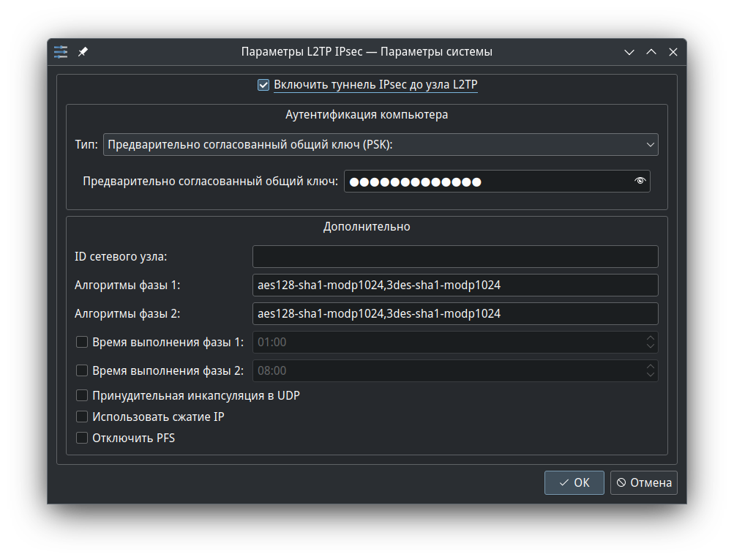The image size is (734, 560).
Task: Enable 'Время выполнения фазы 2' checkbox
Action: [82, 370]
